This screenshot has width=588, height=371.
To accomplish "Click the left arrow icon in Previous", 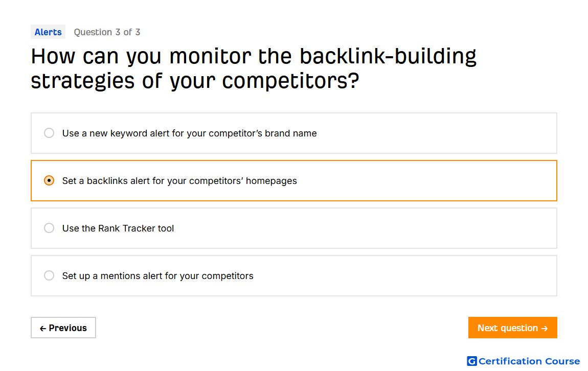I will 43,329.
